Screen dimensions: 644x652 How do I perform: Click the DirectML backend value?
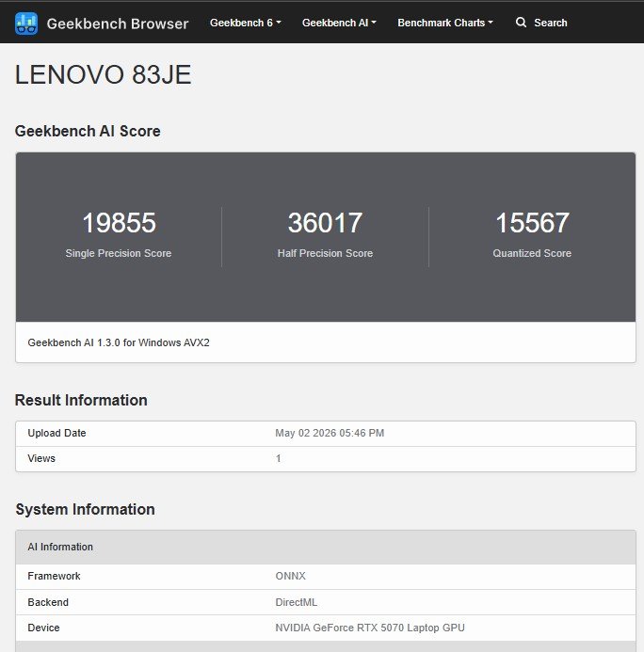(297, 602)
